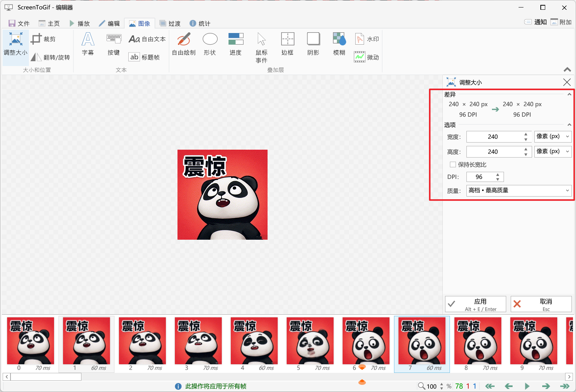This screenshot has height=392, width=576.
Task: Switch to the 播放 tab
Action: pos(80,23)
